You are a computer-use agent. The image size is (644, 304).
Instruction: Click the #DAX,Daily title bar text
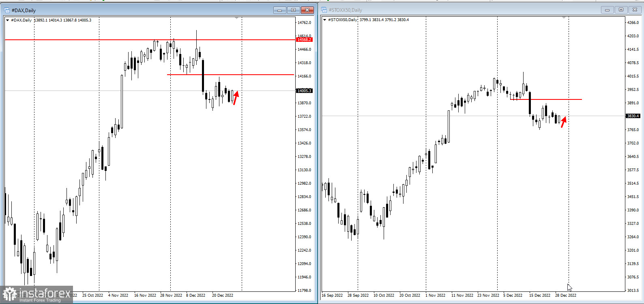pyautogui.click(x=24, y=11)
